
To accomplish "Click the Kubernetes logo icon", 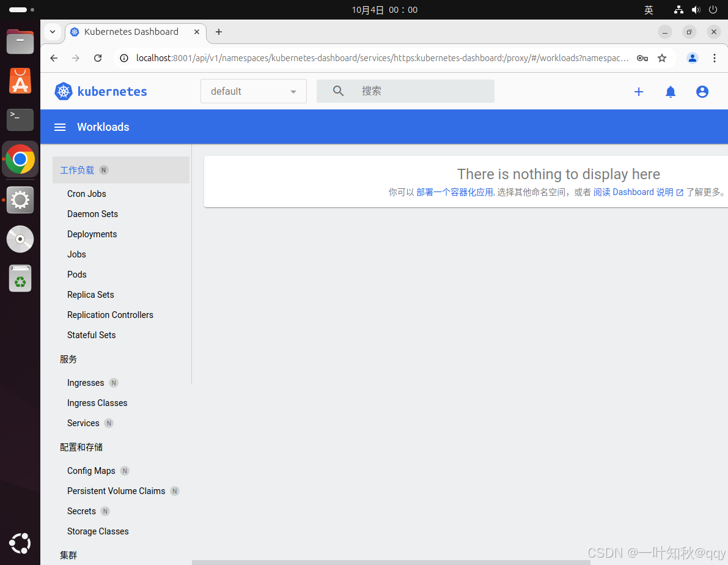I will 64,91.
